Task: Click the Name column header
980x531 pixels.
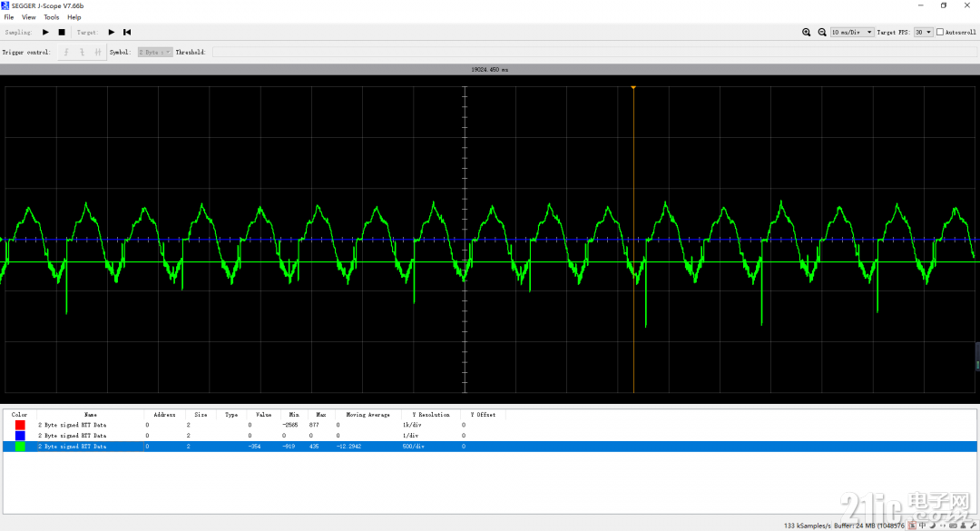Action: click(x=91, y=414)
